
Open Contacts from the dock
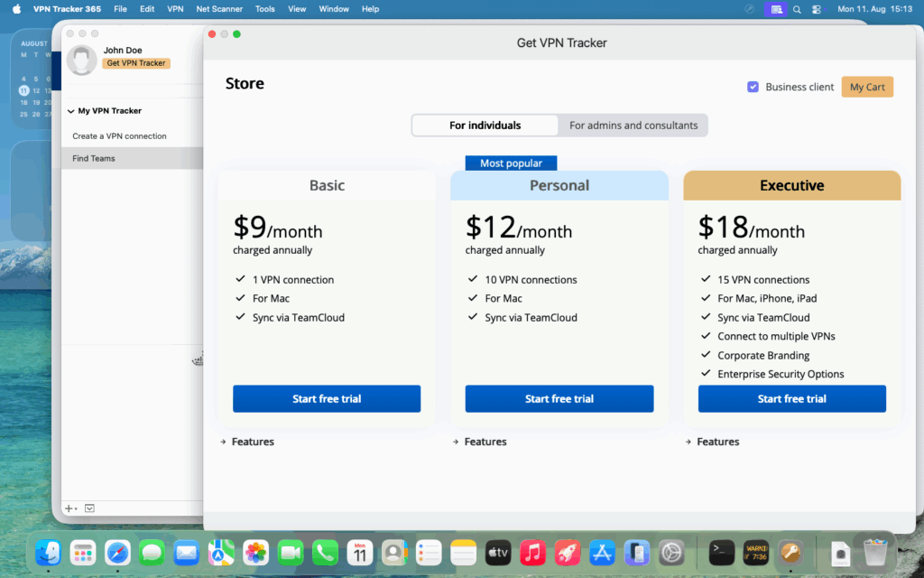pyautogui.click(x=394, y=553)
